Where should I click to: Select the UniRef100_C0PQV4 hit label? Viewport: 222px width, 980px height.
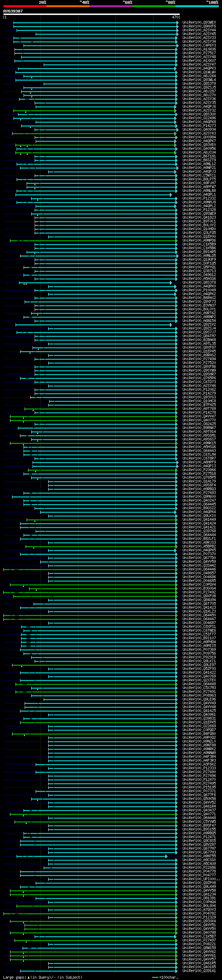199,585
